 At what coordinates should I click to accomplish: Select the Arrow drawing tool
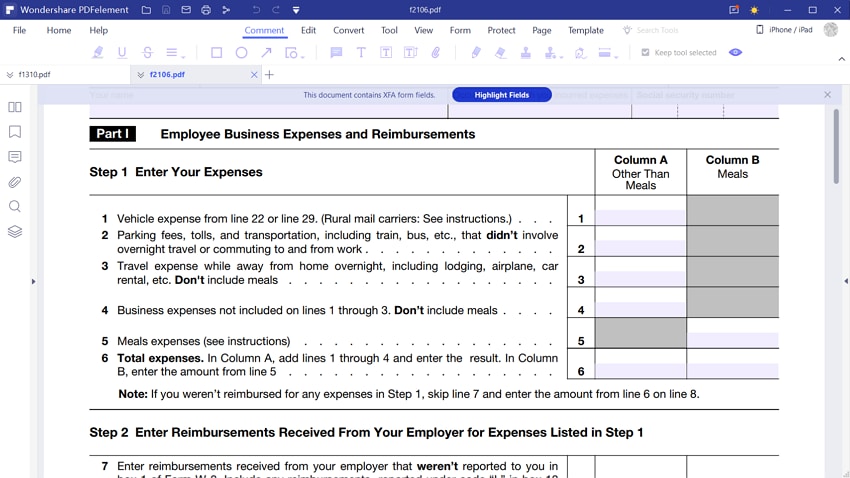click(266, 53)
